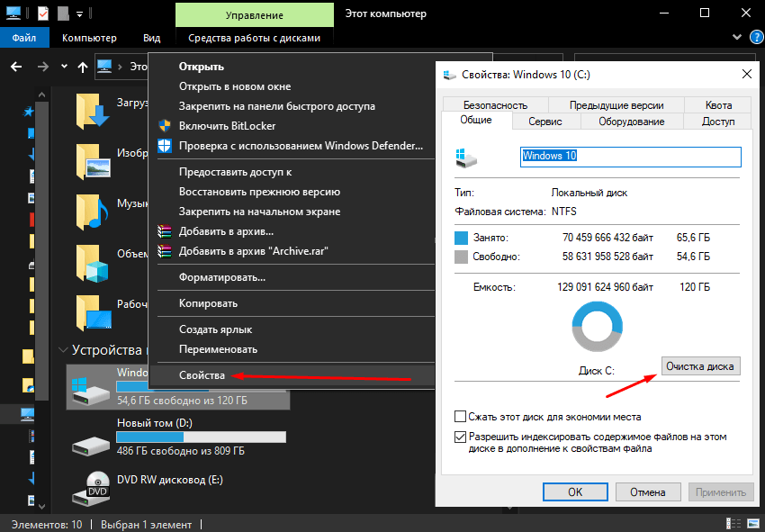Image resolution: width=765 pixels, height=532 pixels.
Task: Choose Добавить в архив "Archive.rar"
Action: (x=253, y=251)
